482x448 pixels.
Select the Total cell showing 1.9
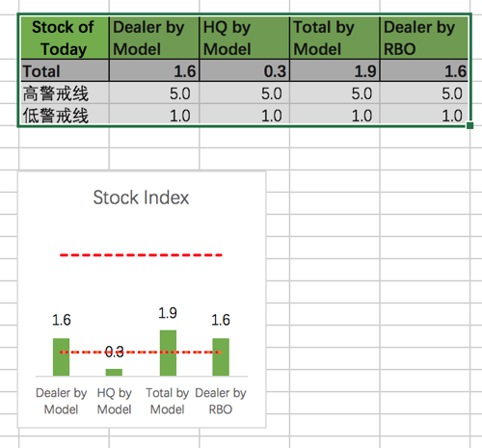click(x=335, y=70)
